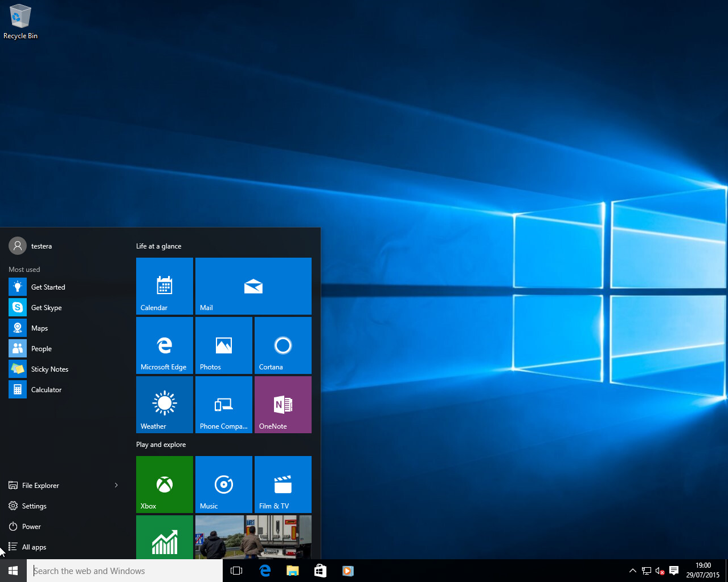Click the Windows Start button
Viewport: 728px width, 582px height.
coord(13,571)
